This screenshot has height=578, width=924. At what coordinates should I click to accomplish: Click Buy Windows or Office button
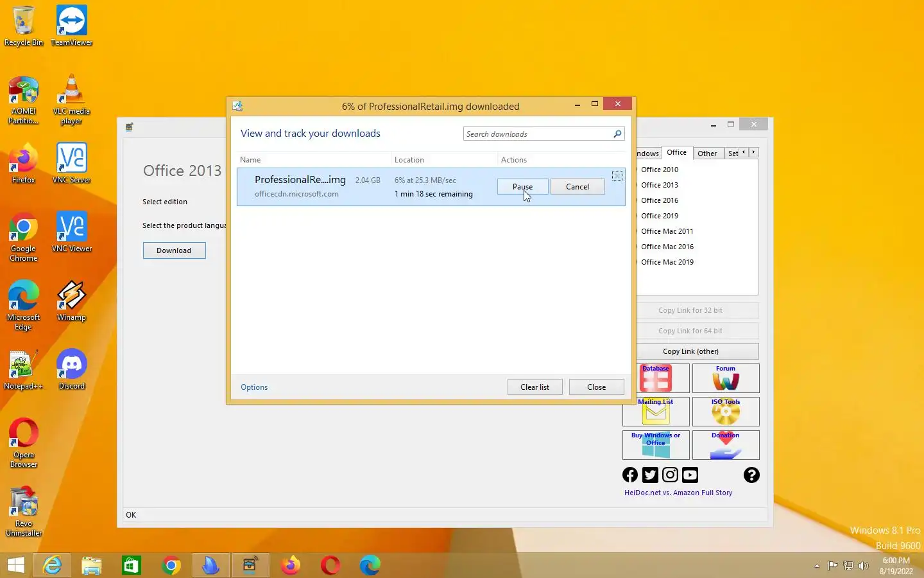pyautogui.click(x=656, y=445)
